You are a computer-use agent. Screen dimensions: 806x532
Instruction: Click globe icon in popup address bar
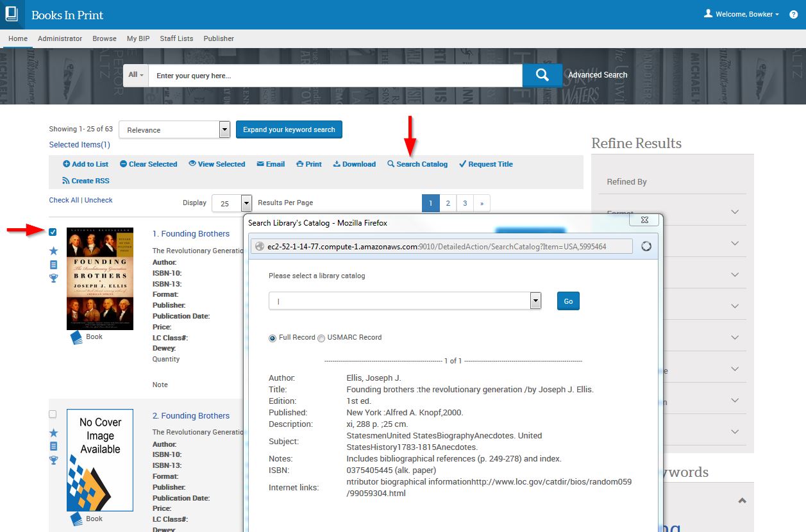point(260,246)
